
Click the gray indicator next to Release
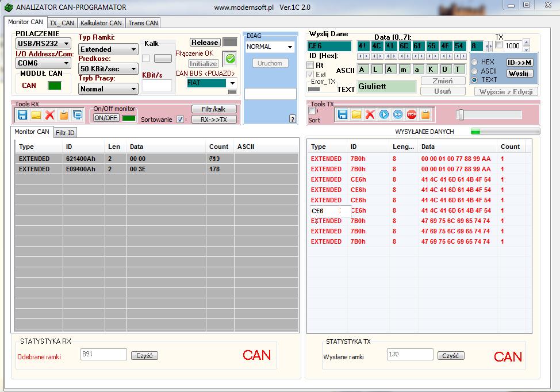pos(229,42)
